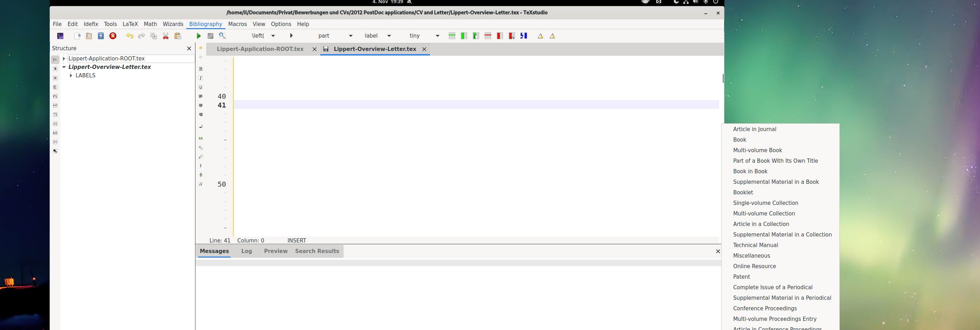Check LaTeX syntax with the triangle icon
The height and width of the screenshot is (330, 980).
pyautogui.click(x=540, y=36)
